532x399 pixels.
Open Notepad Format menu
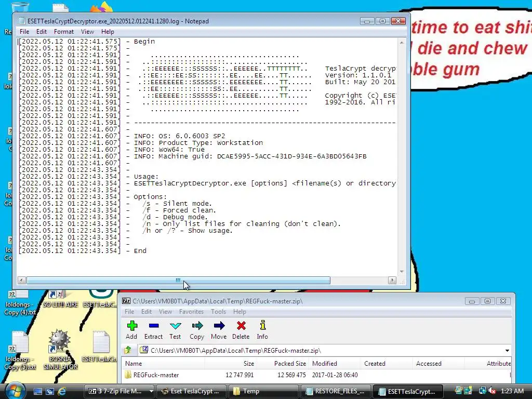pos(64,32)
